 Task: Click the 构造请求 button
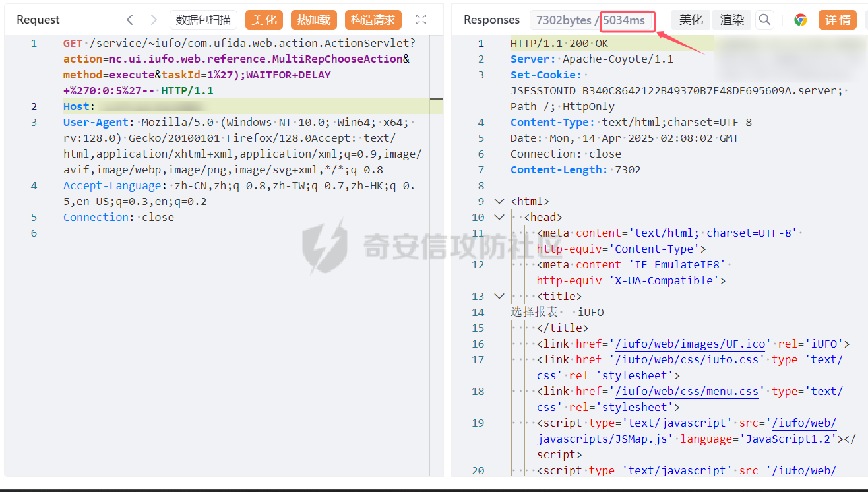373,20
